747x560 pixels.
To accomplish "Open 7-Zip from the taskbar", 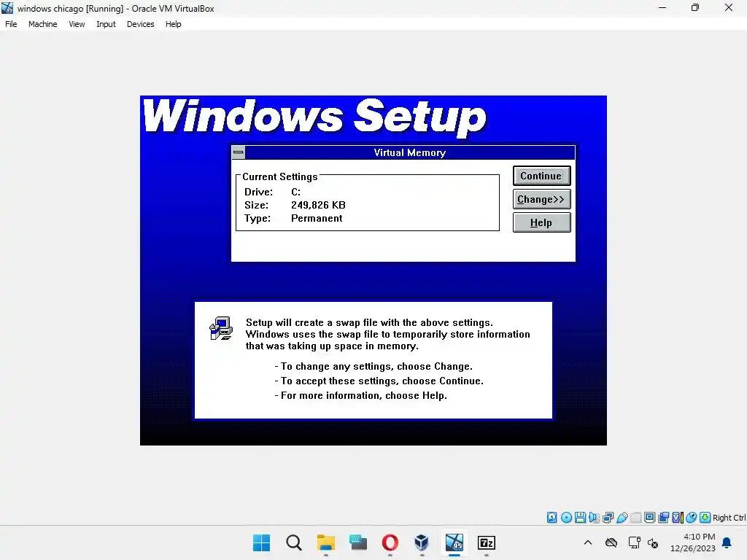I will (x=486, y=542).
